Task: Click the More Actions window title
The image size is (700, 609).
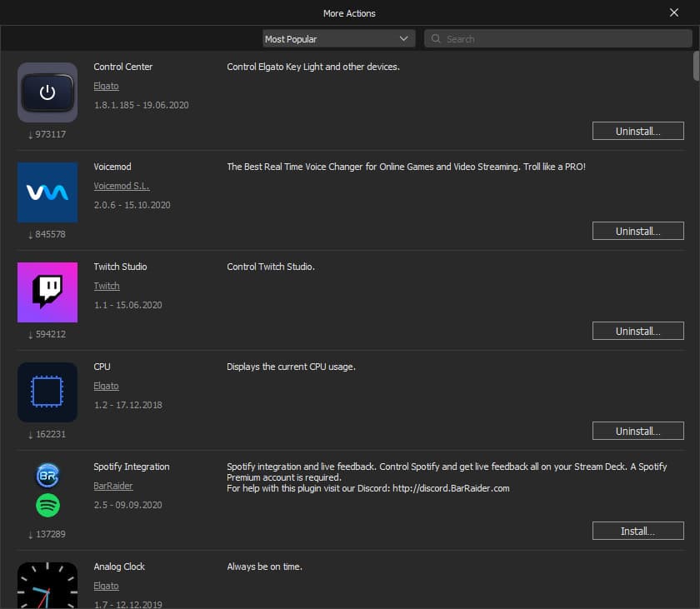Action: [x=349, y=13]
